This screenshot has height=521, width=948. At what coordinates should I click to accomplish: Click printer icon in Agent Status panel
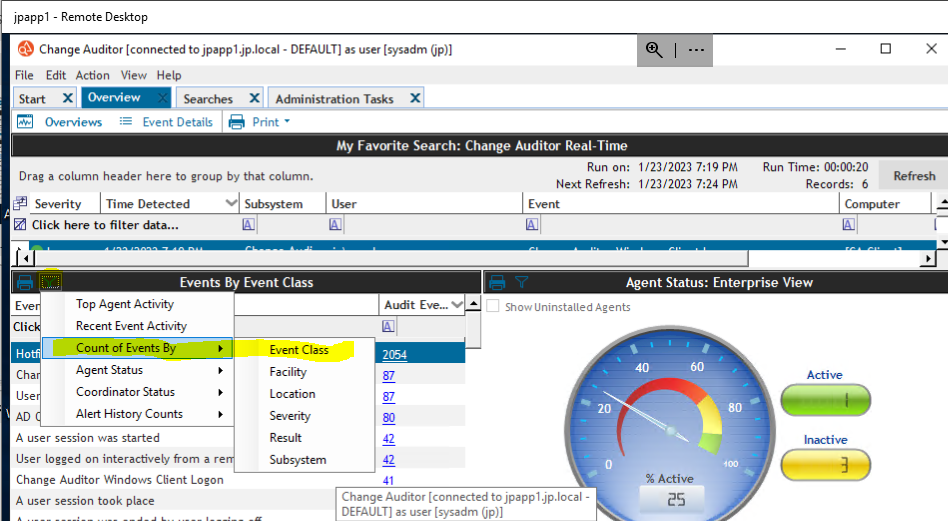pos(497,282)
